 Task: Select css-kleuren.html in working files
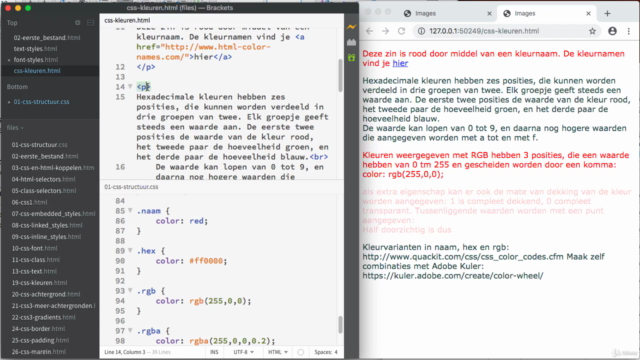tap(37, 71)
